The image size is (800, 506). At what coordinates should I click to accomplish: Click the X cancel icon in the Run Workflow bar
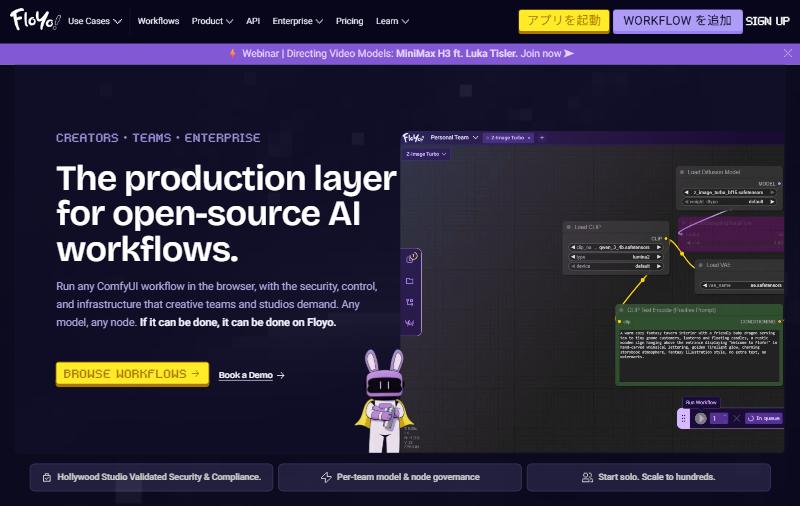pos(736,418)
